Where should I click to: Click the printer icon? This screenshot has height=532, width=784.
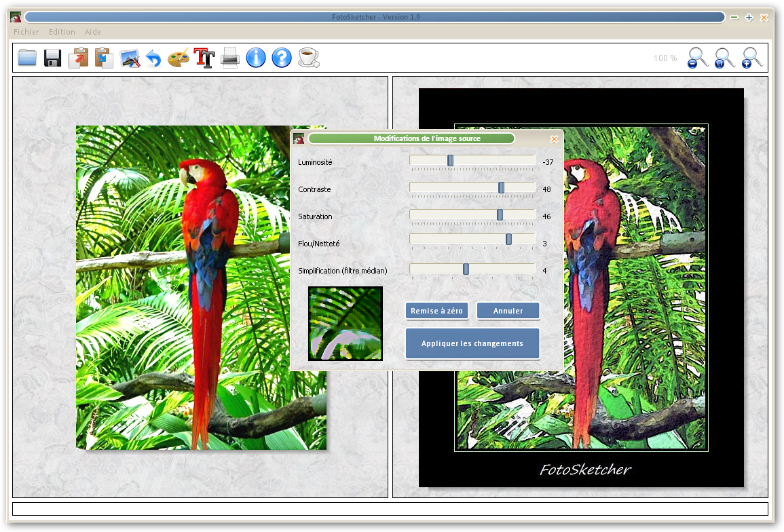point(230,58)
